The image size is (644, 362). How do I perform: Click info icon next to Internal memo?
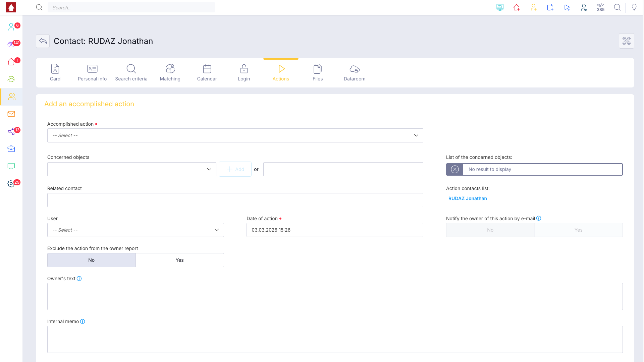click(x=83, y=321)
